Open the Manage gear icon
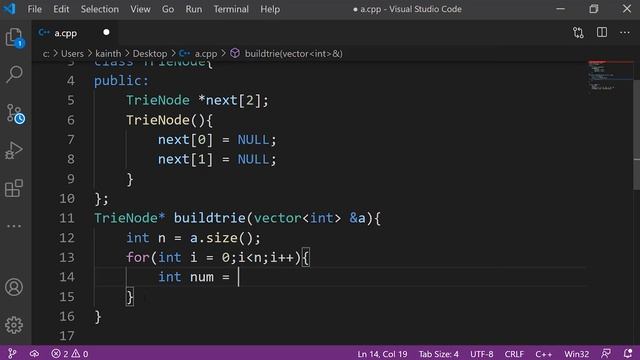 (14, 325)
